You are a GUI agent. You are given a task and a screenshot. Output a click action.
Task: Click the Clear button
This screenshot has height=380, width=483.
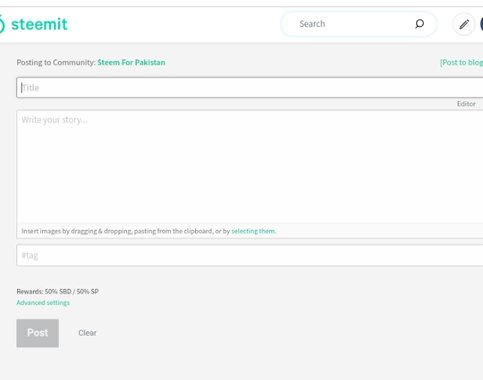tap(87, 333)
